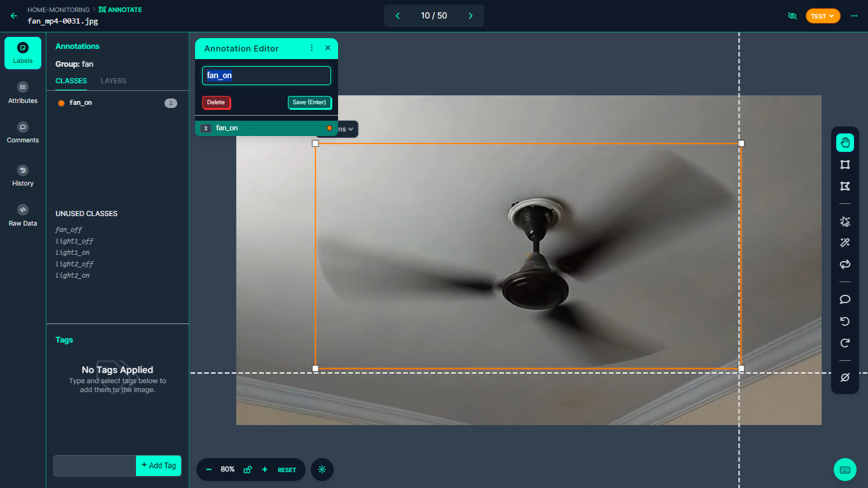Undo the last annotation action

pyautogui.click(x=845, y=322)
